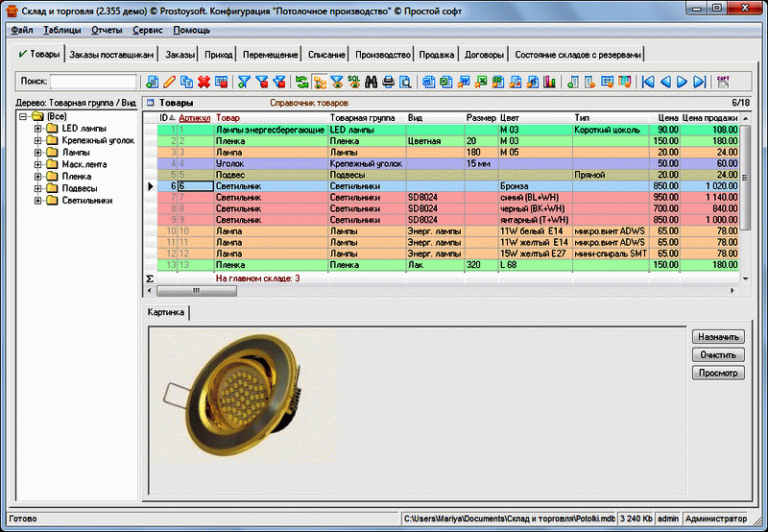Expand the Лампы tree folder
Image resolution: width=768 pixels, height=532 pixels.
coord(37,153)
